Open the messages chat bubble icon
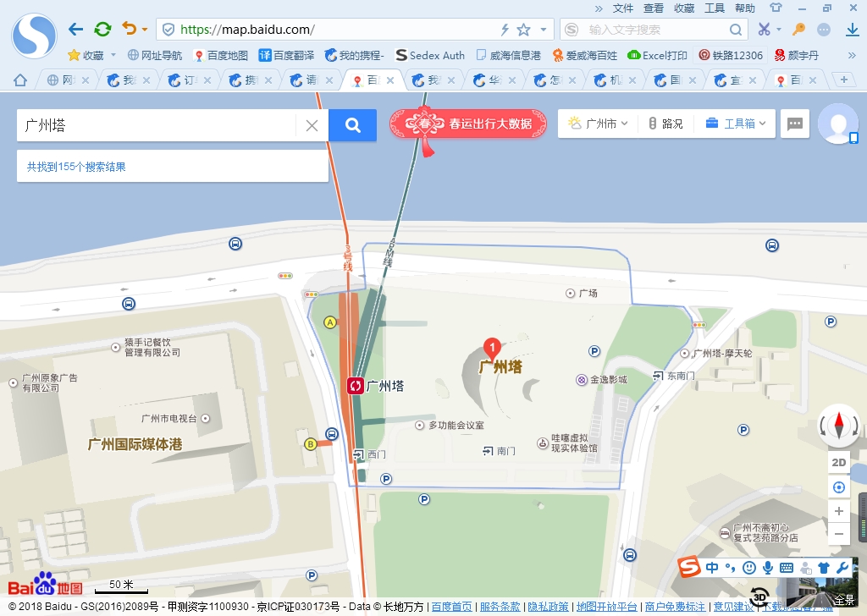867x616 pixels. point(794,124)
